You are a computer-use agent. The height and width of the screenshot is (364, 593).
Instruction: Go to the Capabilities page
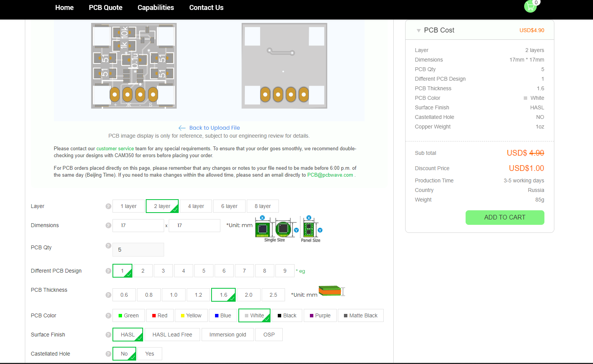[156, 8]
